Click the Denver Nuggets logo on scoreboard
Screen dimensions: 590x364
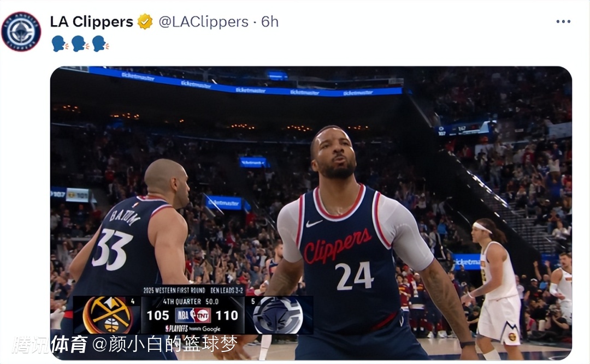[x=108, y=315]
